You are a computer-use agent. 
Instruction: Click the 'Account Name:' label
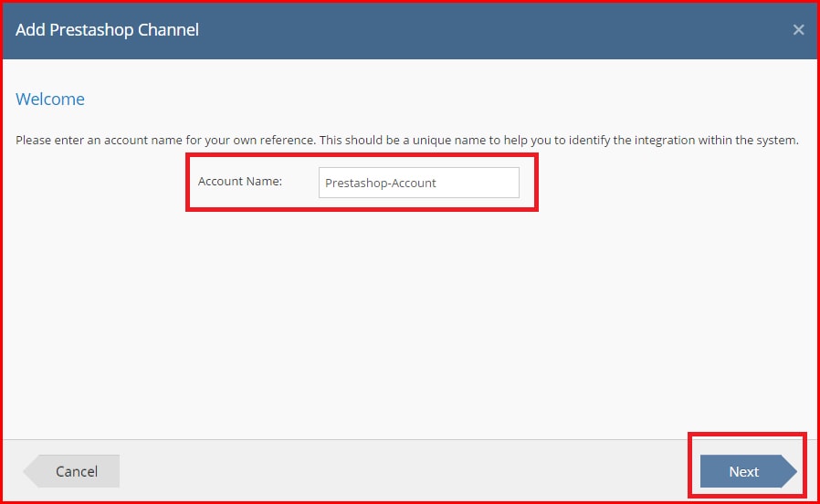(240, 182)
